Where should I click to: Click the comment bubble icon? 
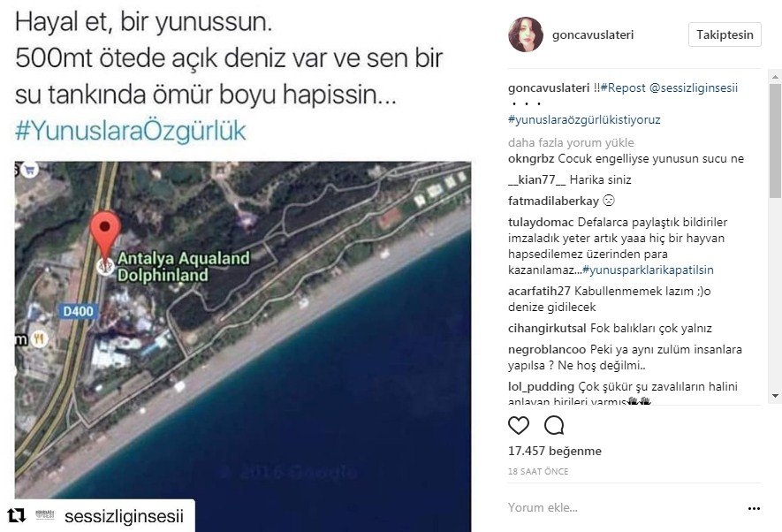[x=554, y=425]
